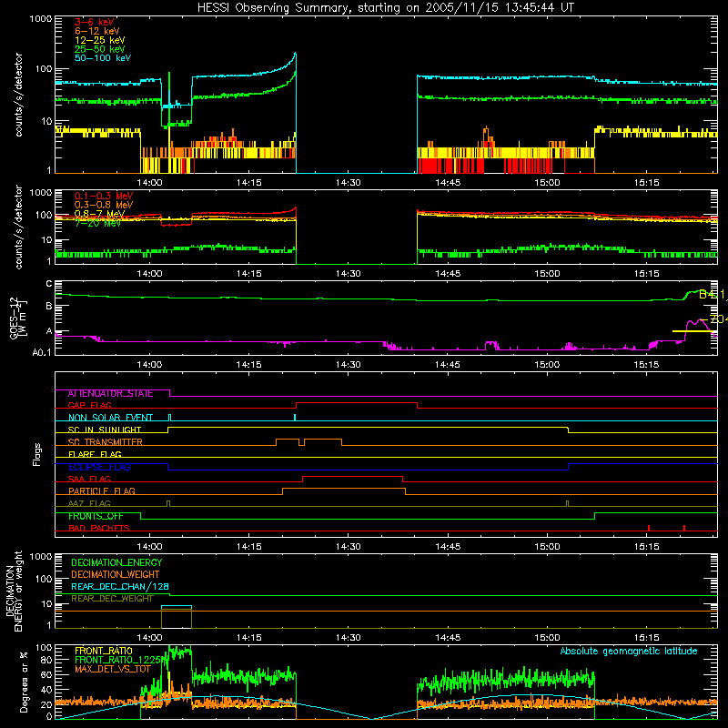Click the SAA_FLAG label
This screenshot has width=728, height=728.
[x=89, y=479]
